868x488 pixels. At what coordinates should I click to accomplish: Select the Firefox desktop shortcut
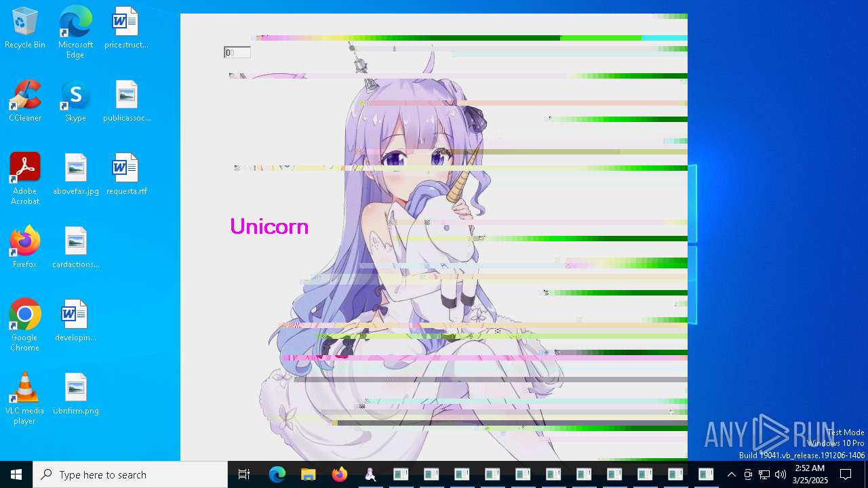coord(25,247)
